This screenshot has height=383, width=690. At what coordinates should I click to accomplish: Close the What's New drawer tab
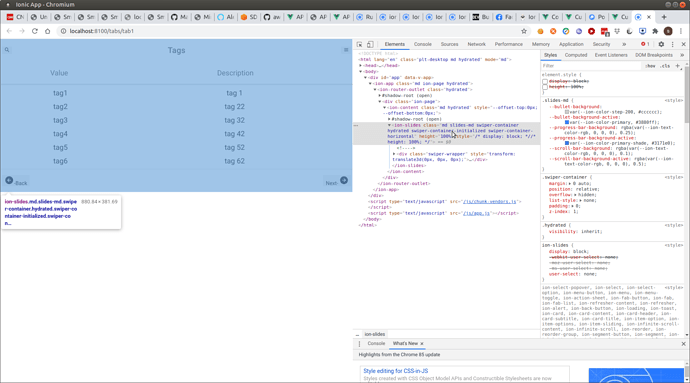pyautogui.click(x=422, y=344)
